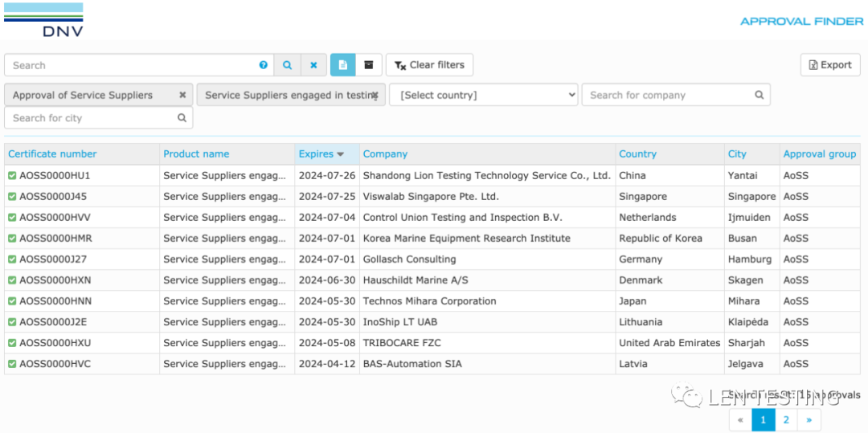Image resolution: width=868 pixels, height=433 pixels.
Task: Select Technos Mihara Corporation cell
Action: 429,301
